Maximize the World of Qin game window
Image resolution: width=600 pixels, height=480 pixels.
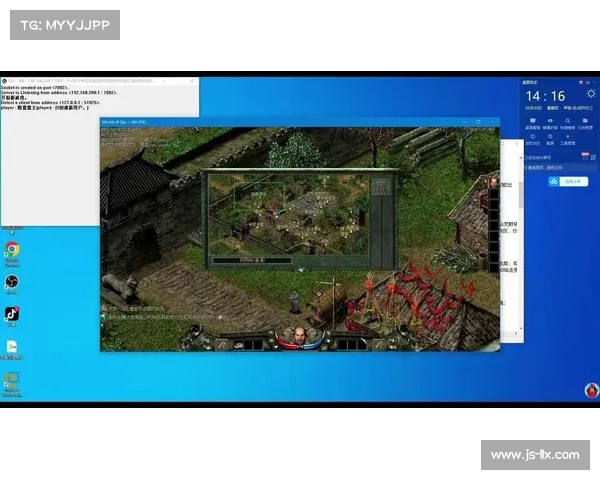478,122
